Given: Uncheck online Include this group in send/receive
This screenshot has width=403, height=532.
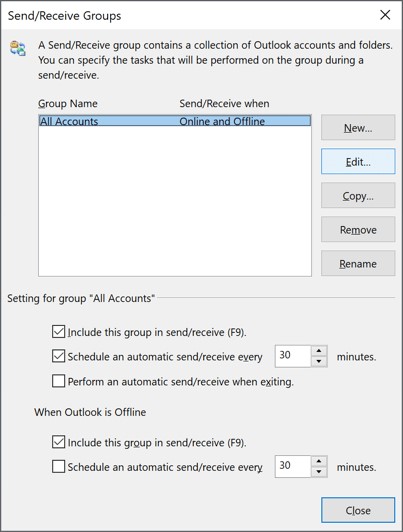Looking at the screenshot, I should point(58,331).
